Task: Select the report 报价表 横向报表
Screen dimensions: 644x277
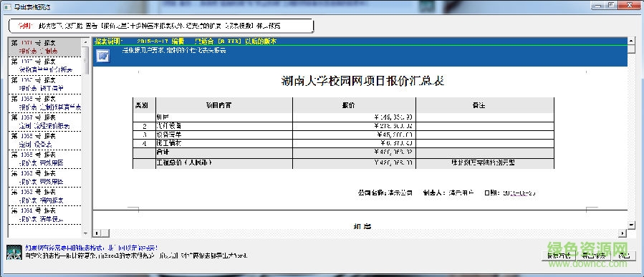Action: pos(44,196)
